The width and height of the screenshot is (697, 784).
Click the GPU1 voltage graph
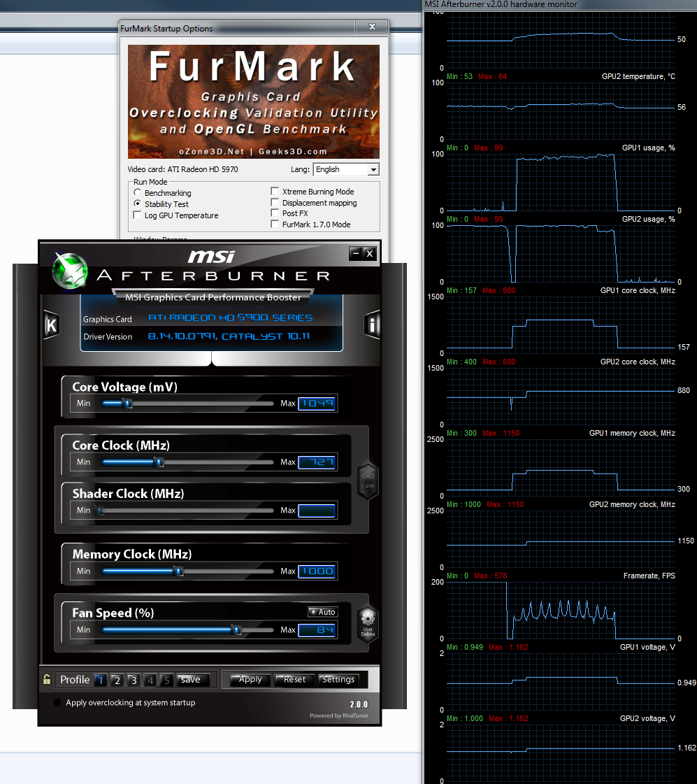point(561,681)
